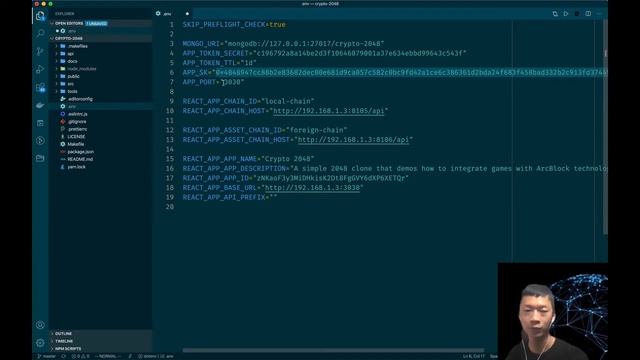The width and height of the screenshot is (640, 360).
Task: Split the editor to the right
Action: tap(588, 13)
